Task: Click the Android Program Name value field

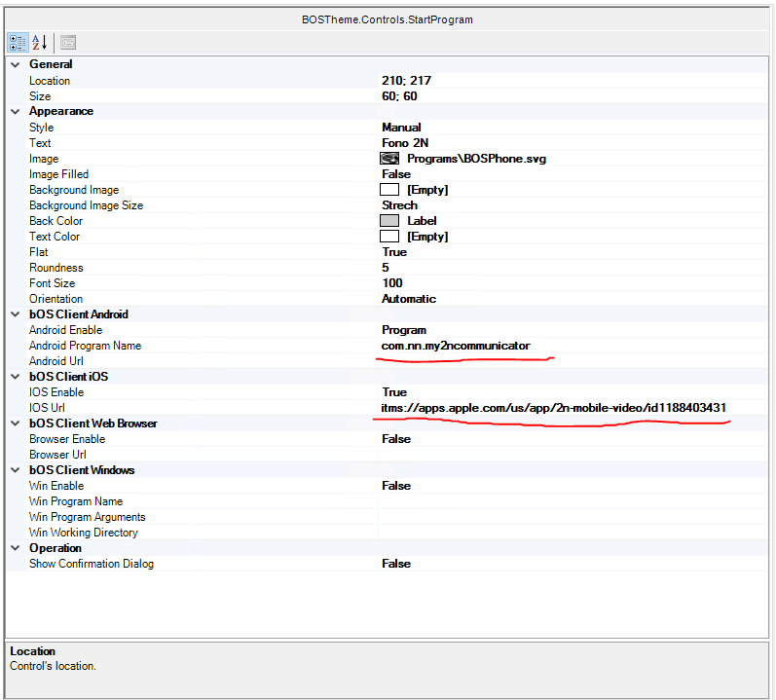Action: point(456,346)
